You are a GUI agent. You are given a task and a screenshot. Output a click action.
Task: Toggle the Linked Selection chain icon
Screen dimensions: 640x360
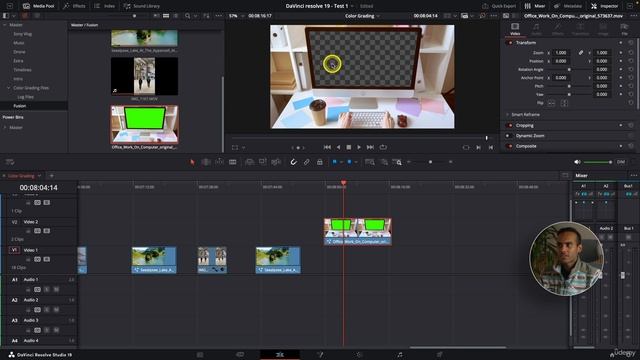click(307, 162)
